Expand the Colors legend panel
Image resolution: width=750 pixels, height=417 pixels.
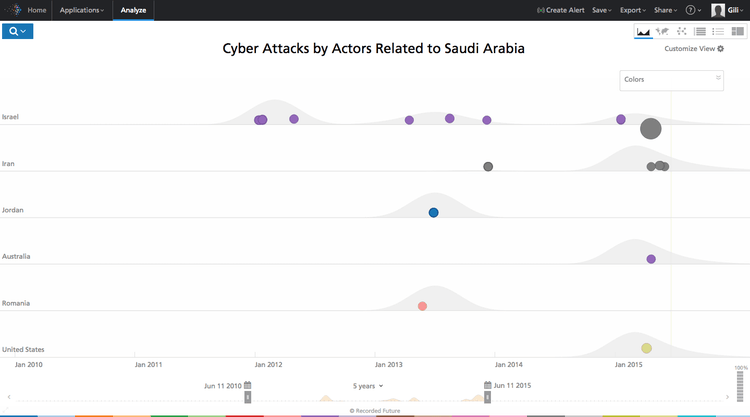717,77
